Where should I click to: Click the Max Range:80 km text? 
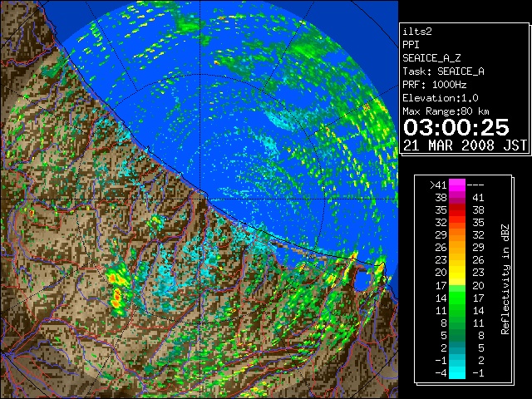(x=446, y=111)
